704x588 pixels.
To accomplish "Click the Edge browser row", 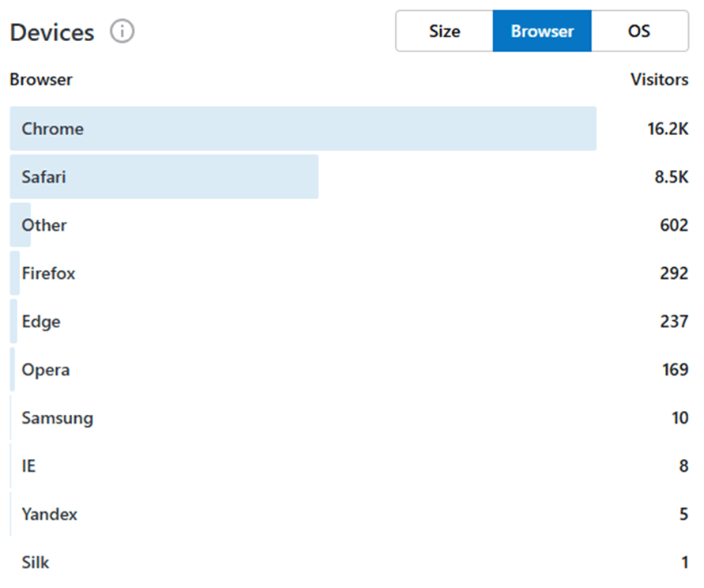I will pos(41,322).
